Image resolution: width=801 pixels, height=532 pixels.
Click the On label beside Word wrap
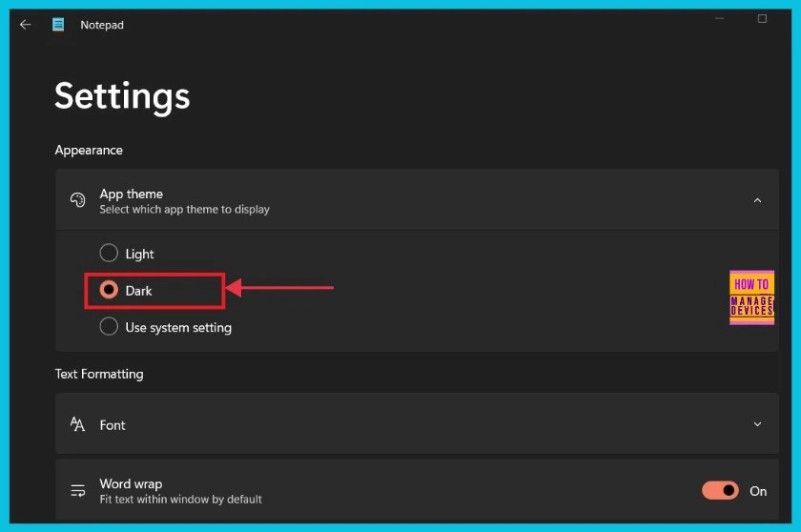[758, 491]
